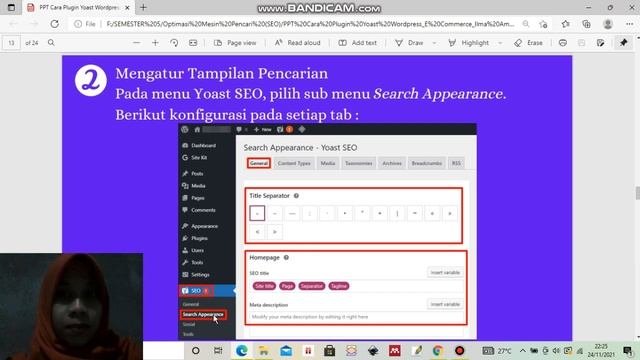Open Google Chrome from the taskbar
640x360 pixels.
438,351
